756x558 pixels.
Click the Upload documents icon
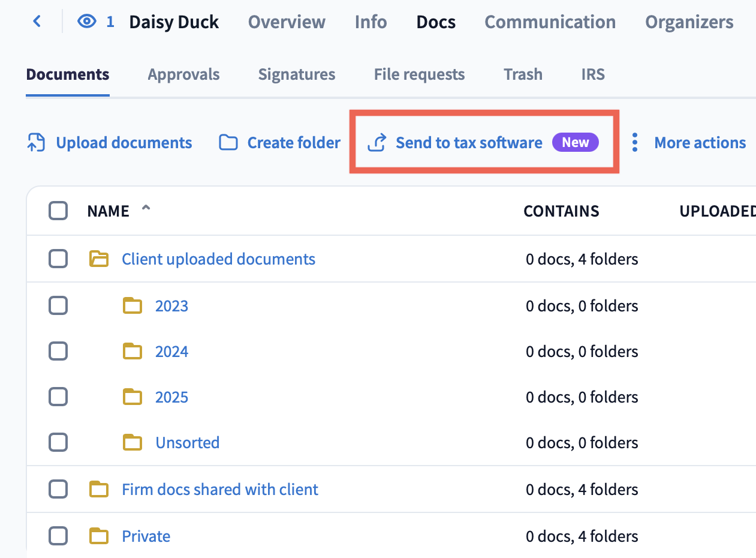(37, 143)
